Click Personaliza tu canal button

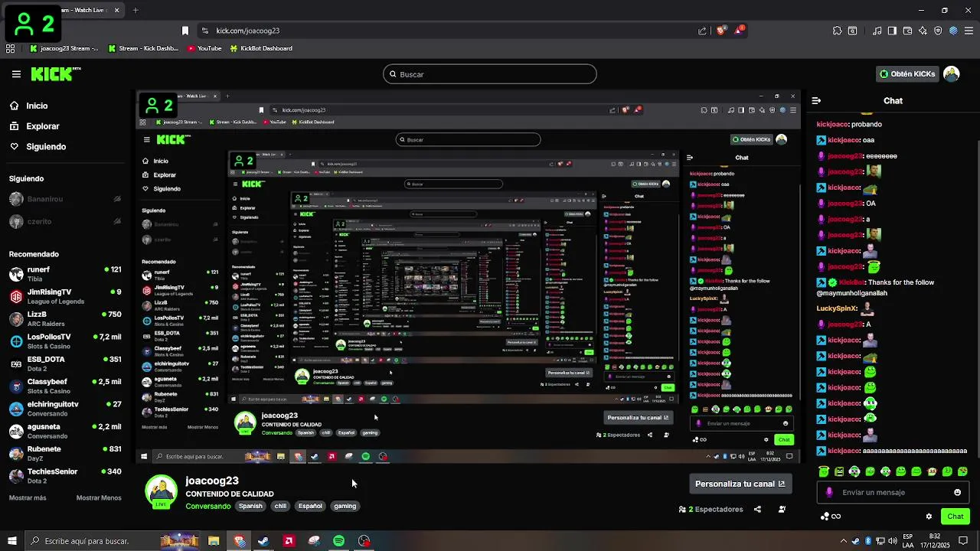point(740,484)
